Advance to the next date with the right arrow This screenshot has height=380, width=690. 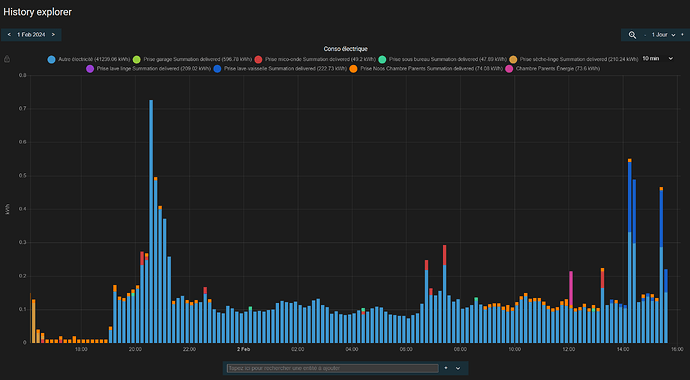click(53, 35)
